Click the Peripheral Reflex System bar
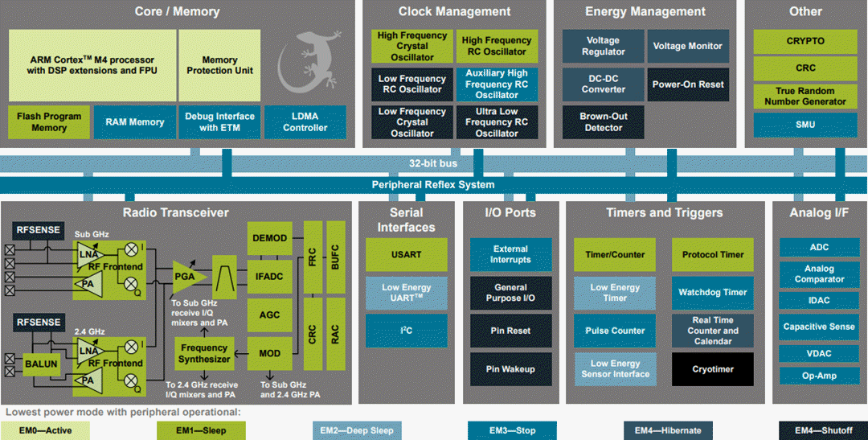 (433, 184)
